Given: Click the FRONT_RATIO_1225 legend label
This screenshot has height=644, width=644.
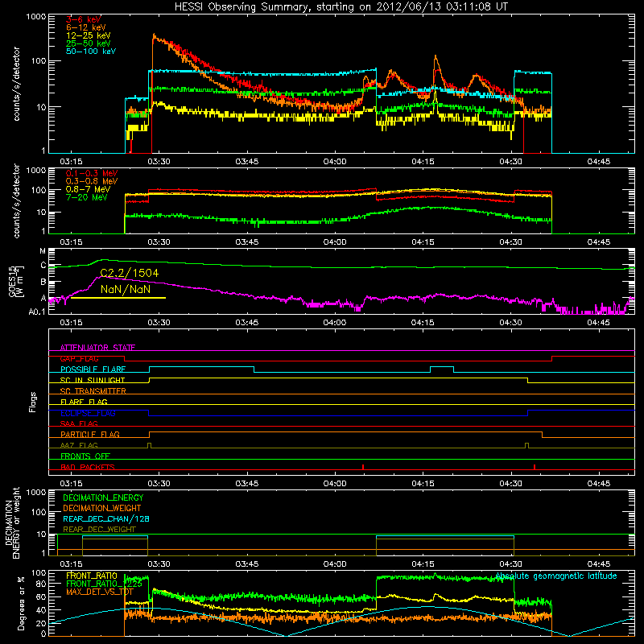Looking at the screenshot, I should [x=104, y=584].
